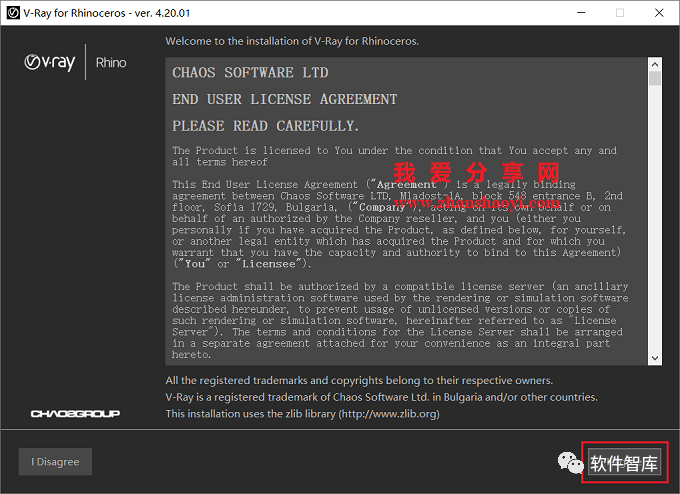Click the zlib library URL text
This screenshot has height=494, width=680.
click(x=389, y=414)
